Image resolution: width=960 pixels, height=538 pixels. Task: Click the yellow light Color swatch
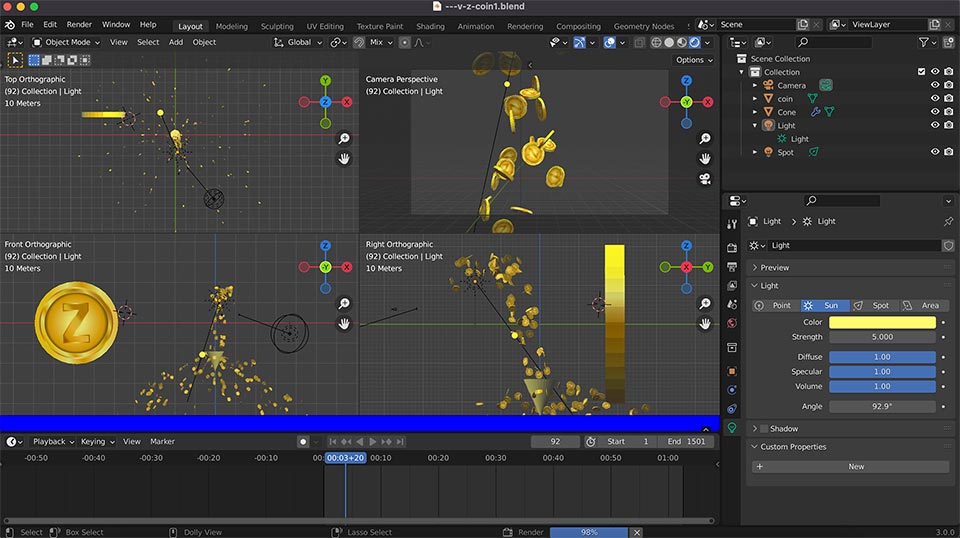(x=882, y=322)
